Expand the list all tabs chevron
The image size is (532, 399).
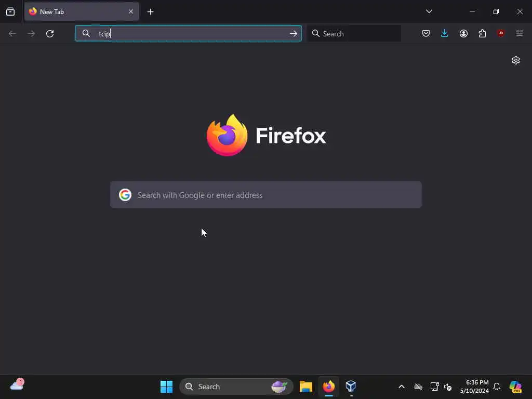coord(429,11)
